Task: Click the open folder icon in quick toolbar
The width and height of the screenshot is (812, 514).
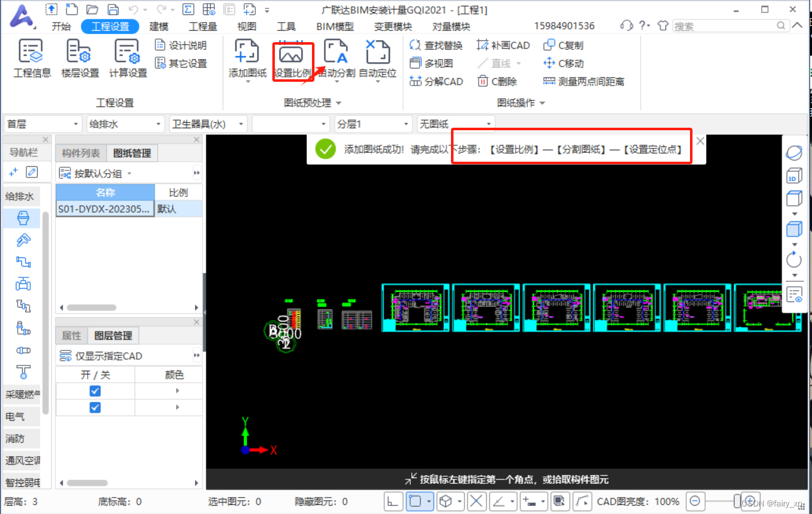Action: (x=92, y=9)
